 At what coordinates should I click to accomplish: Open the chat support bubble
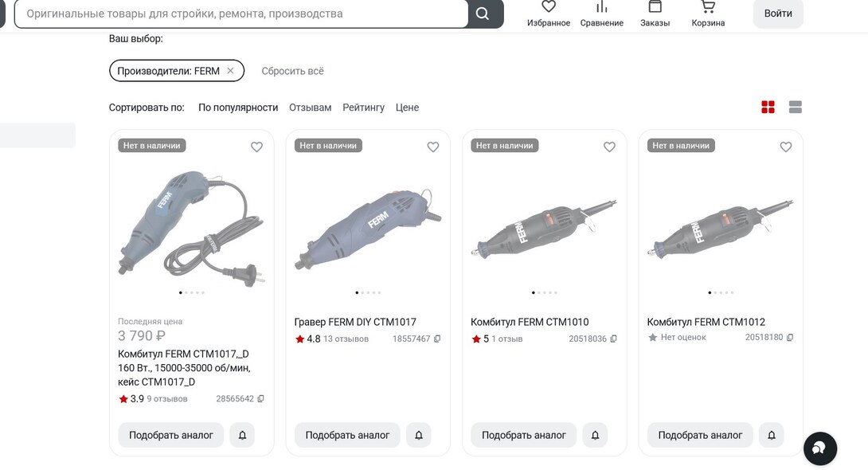point(819,448)
